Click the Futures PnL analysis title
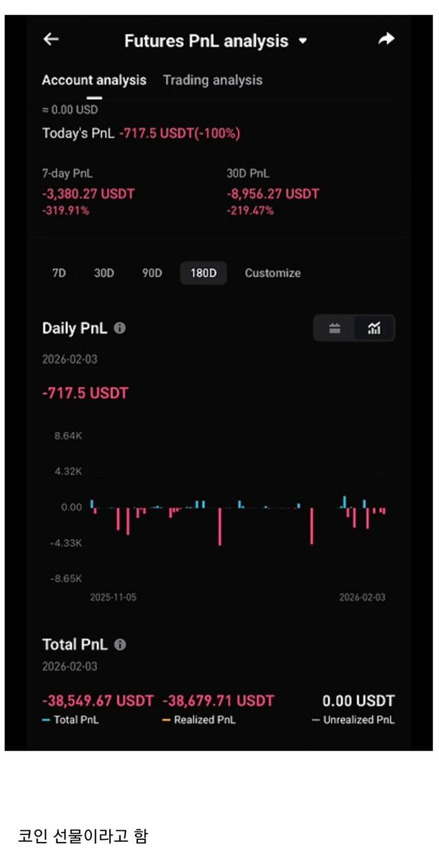This screenshot has height=868, width=439. 206,41
